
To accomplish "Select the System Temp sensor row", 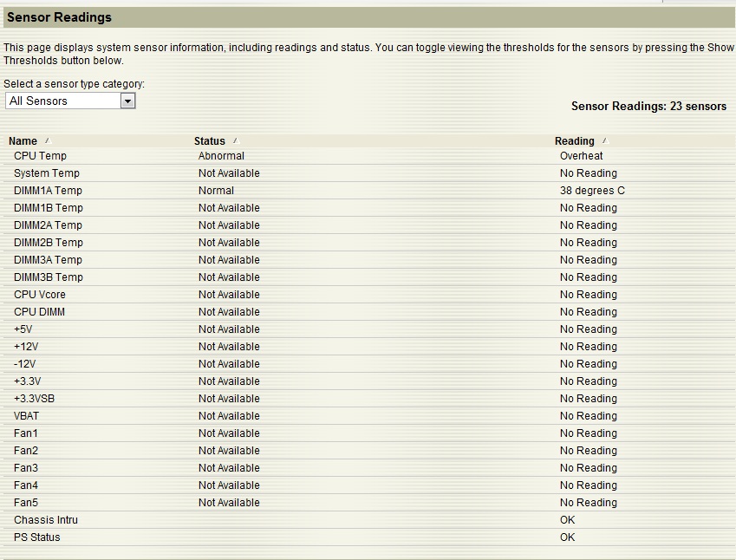I will pyautogui.click(x=47, y=173).
